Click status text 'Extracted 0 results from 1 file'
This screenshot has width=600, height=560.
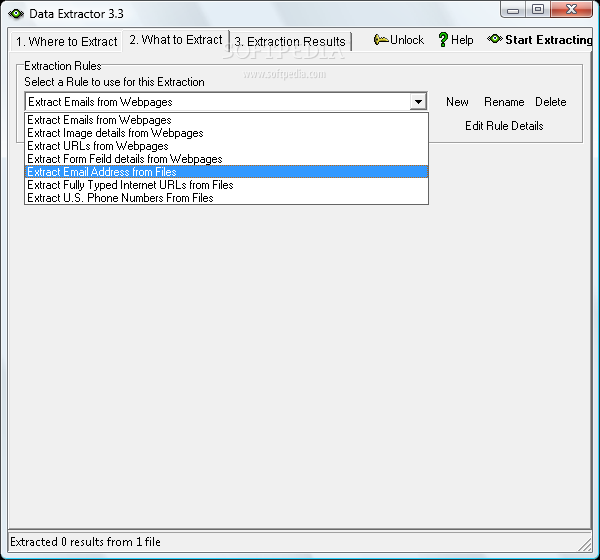(85, 542)
